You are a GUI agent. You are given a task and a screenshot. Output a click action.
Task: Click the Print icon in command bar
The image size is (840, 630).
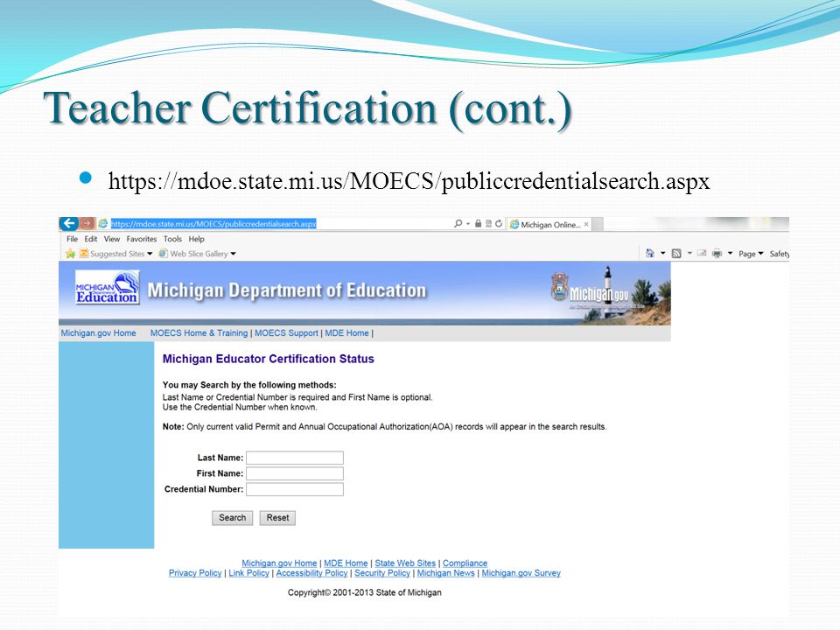coord(717,254)
